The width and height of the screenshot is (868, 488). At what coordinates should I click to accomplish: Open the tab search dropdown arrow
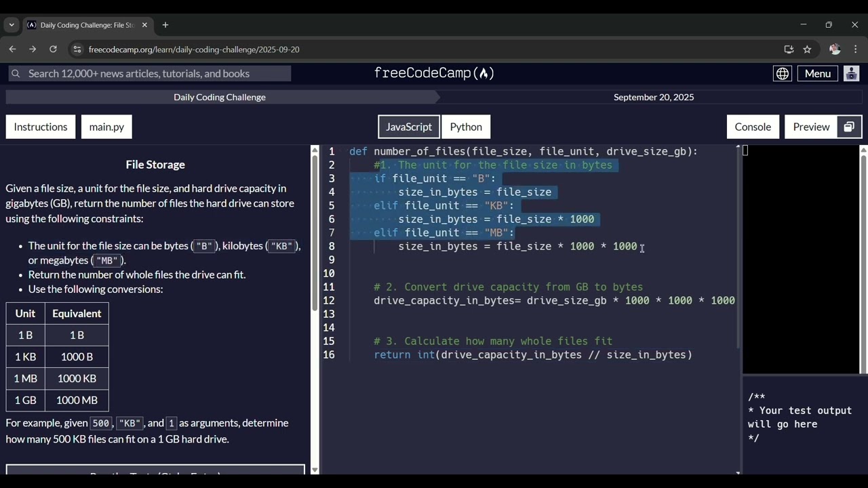(x=12, y=25)
